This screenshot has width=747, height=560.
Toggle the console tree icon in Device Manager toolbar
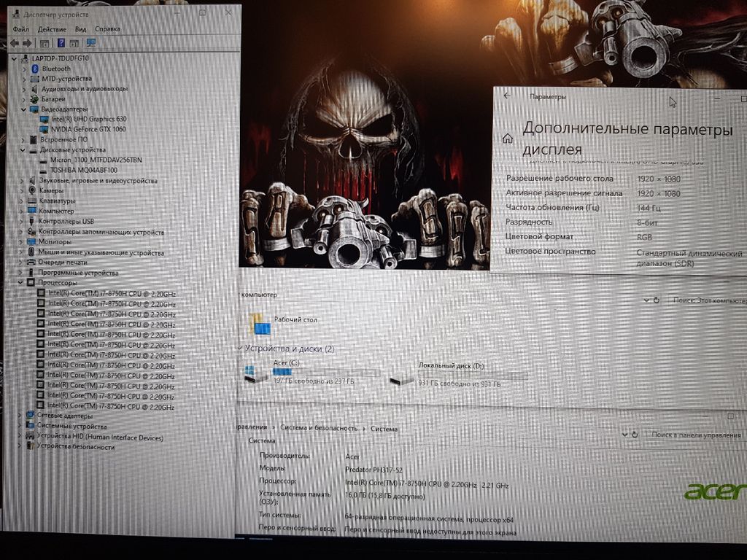(x=44, y=43)
